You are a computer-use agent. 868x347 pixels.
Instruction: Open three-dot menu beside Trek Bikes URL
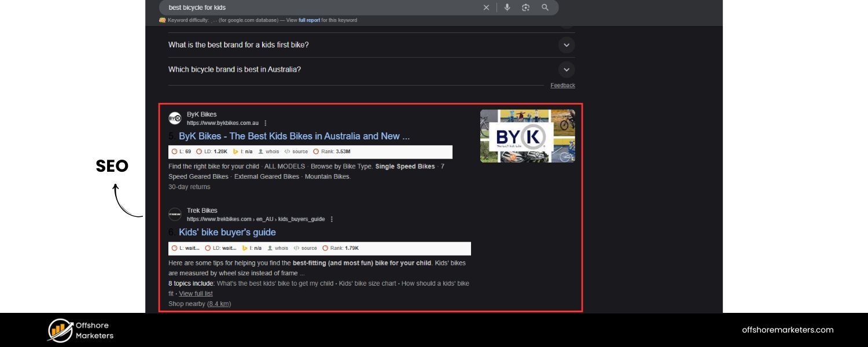[x=332, y=219]
